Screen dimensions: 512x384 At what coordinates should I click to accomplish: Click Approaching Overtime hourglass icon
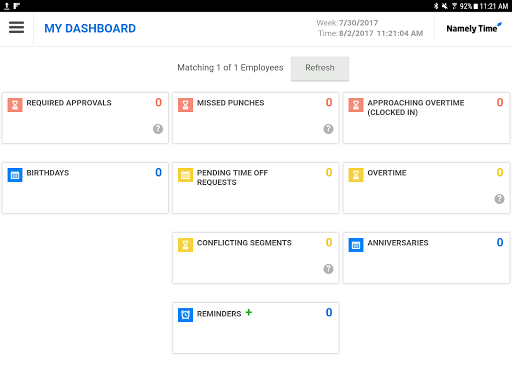coord(356,105)
